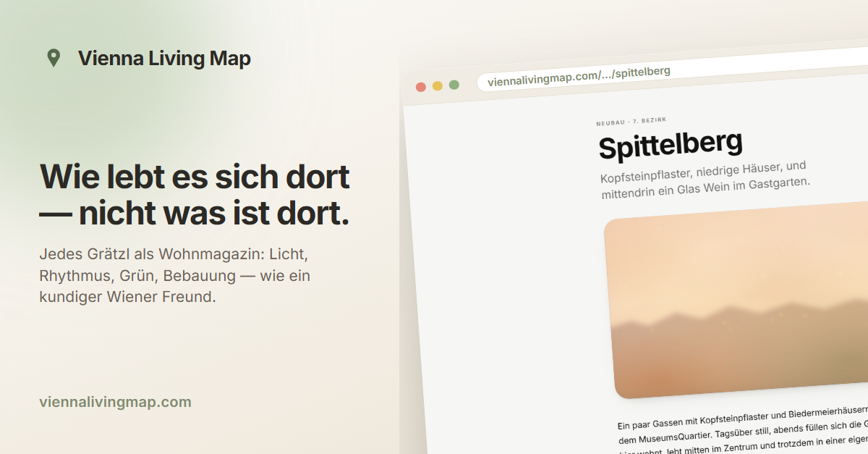Viewport: 868px width, 454px height.
Task: Click the NEUBAU 7. BEZIRK label
Action: (631, 120)
